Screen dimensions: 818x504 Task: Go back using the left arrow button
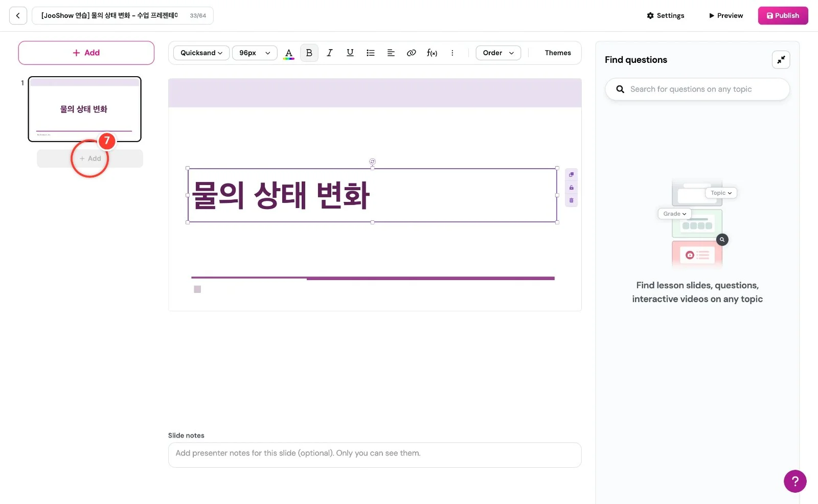[x=18, y=16]
